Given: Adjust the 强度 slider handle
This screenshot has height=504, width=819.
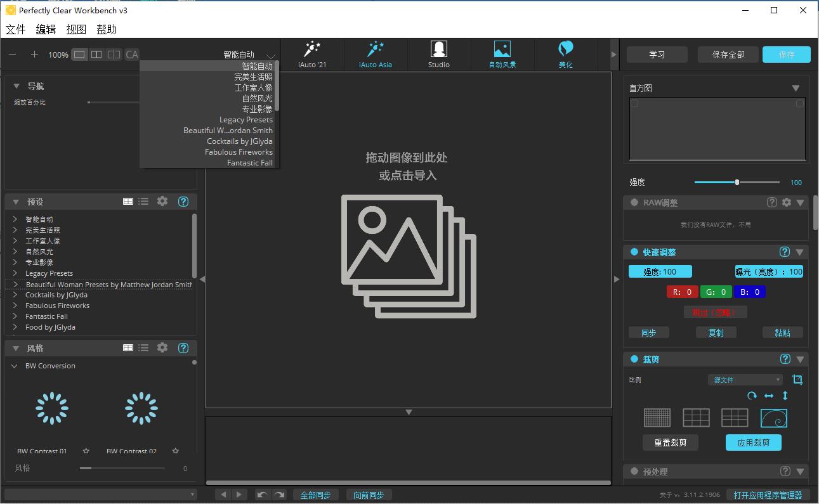Looking at the screenshot, I should pyautogui.click(x=737, y=182).
